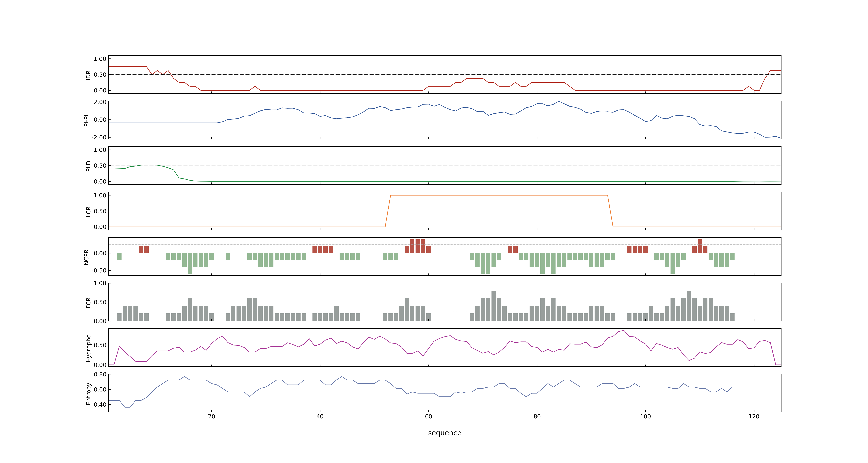Click the orange LCR plateau line
Screen dimensions: 868x463
(499, 195)
